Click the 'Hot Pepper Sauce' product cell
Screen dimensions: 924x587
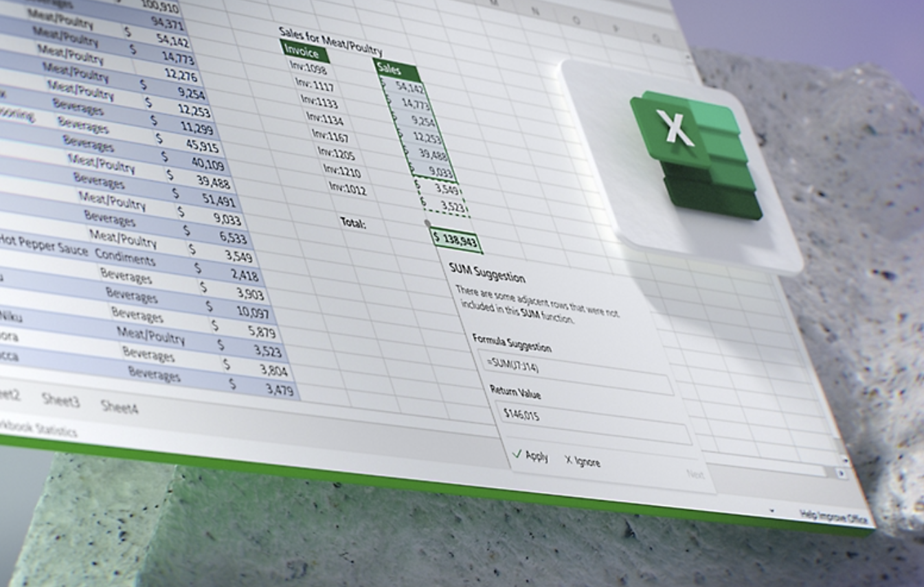[x=44, y=245]
